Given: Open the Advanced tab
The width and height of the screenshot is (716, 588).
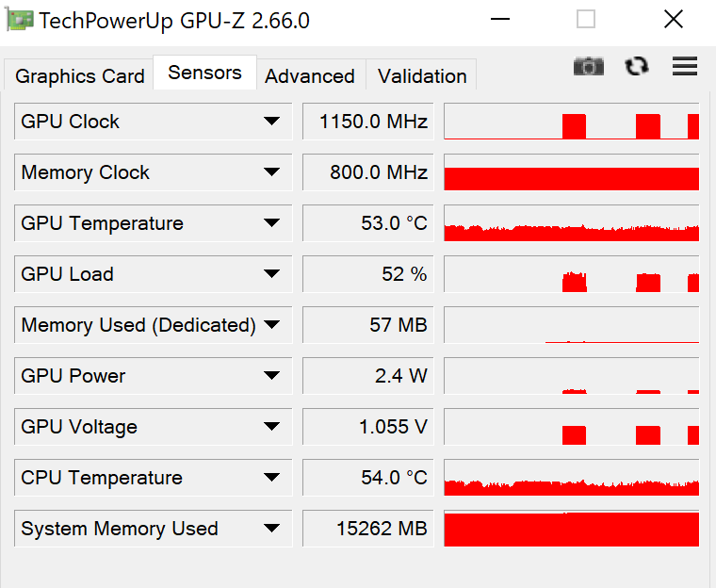Looking at the screenshot, I should [x=310, y=76].
